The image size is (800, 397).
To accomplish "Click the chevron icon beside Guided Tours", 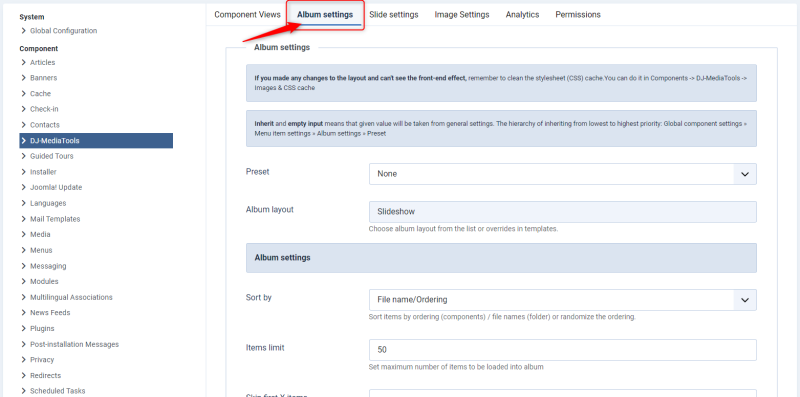I will coord(23,156).
